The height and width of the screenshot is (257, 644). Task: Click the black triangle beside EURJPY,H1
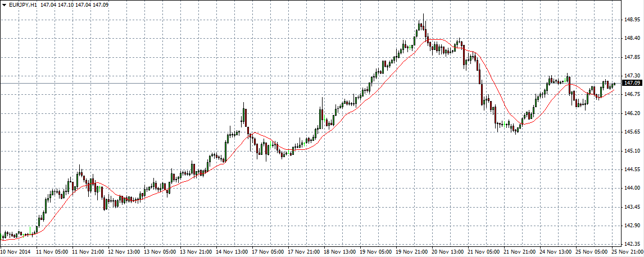[x=4, y=4]
